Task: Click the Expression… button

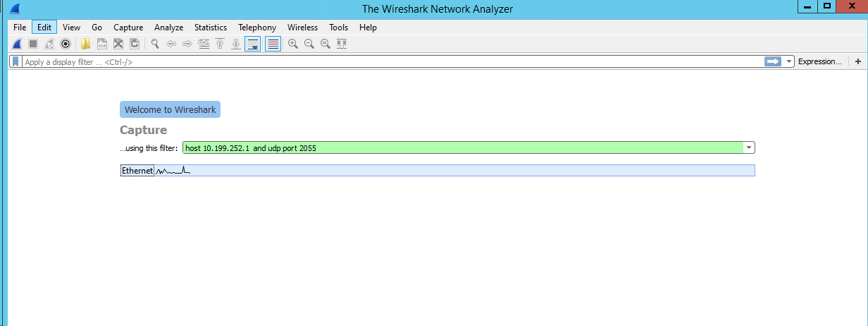Action: pyautogui.click(x=819, y=61)
